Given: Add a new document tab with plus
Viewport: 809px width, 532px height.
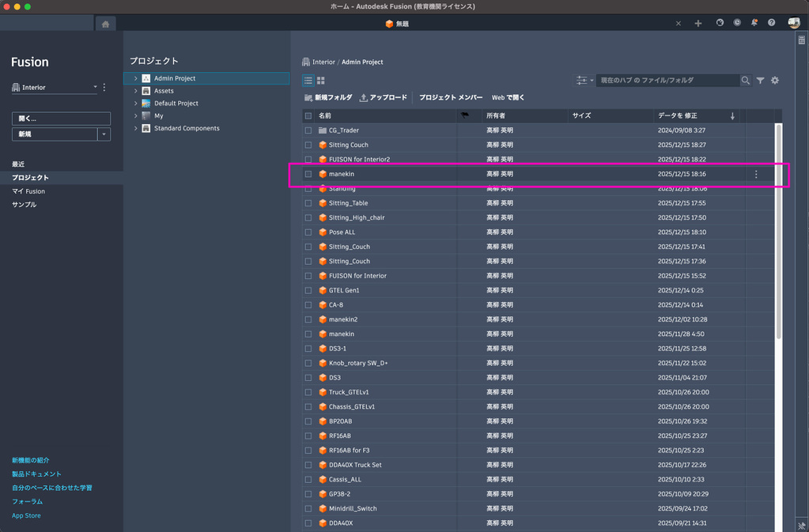Looking at the screenshot, I should (697, 24).
